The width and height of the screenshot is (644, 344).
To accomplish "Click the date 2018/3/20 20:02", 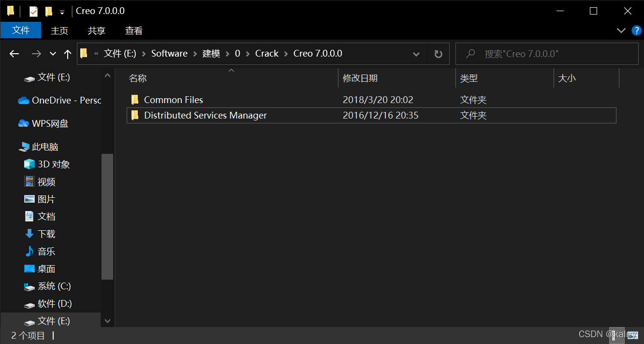I will pos(378,100).
